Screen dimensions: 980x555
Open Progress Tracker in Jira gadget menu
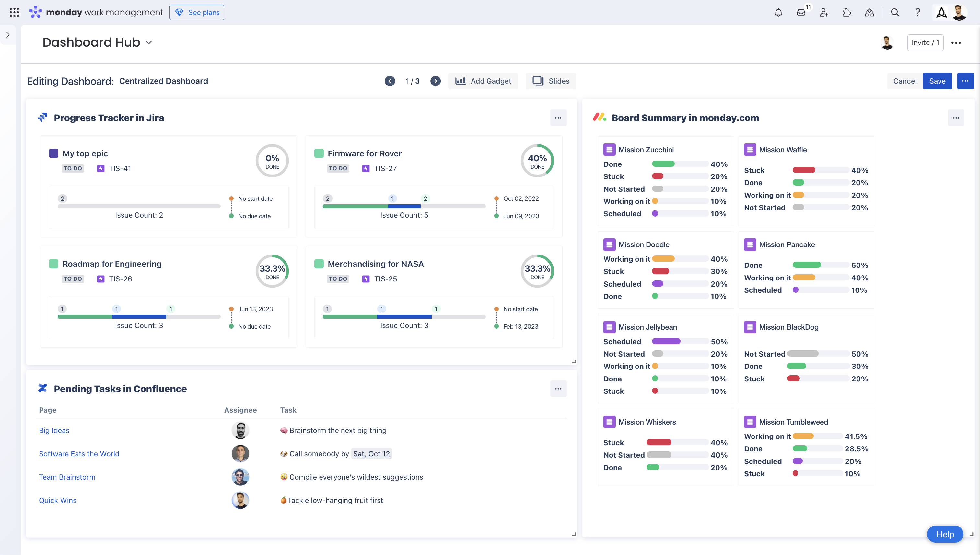point(558,118)
